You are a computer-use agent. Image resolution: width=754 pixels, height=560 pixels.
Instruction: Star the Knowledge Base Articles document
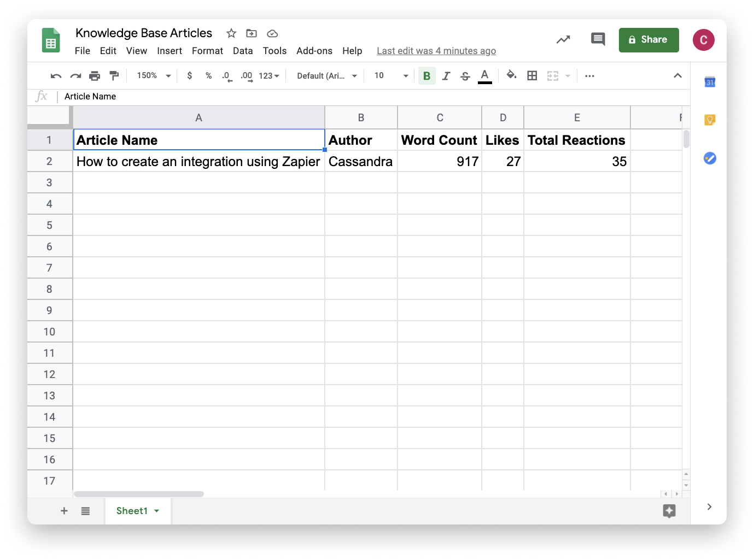click(x=231, y=33)
